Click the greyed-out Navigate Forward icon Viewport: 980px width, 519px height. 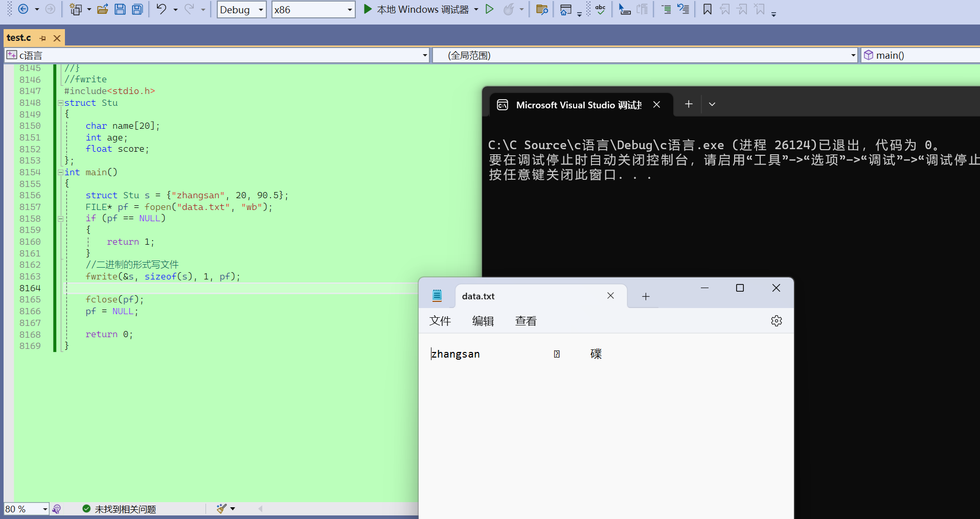click(50, 9)
